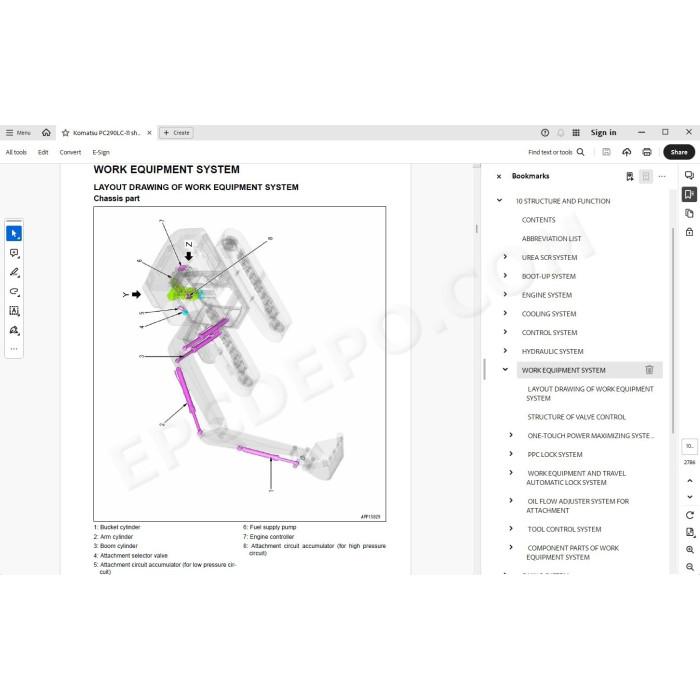Click Find text or tools search
700x700 pixels.
(x=556, y=152)
